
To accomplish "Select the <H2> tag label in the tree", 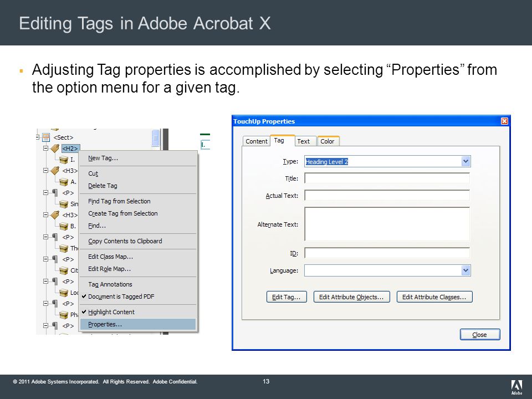I will 70,149.
